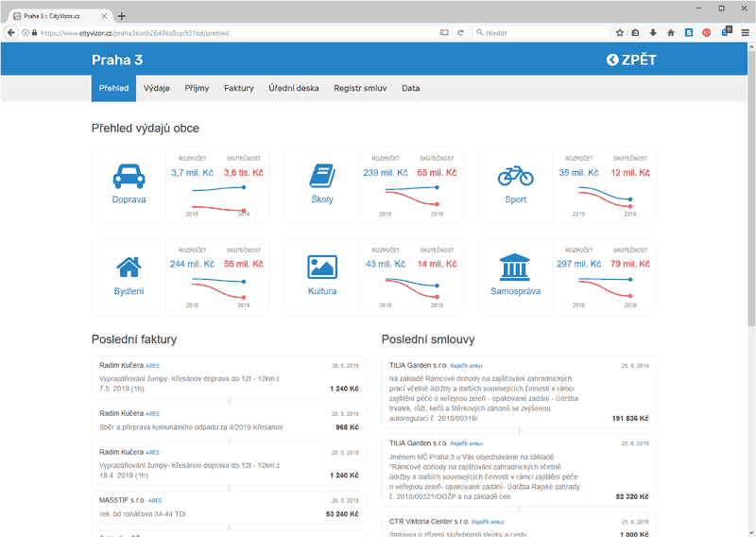Click the house icon for Bydlení
Image resolution: width=756 pixels, height=537 pixels.
(129, 267)
